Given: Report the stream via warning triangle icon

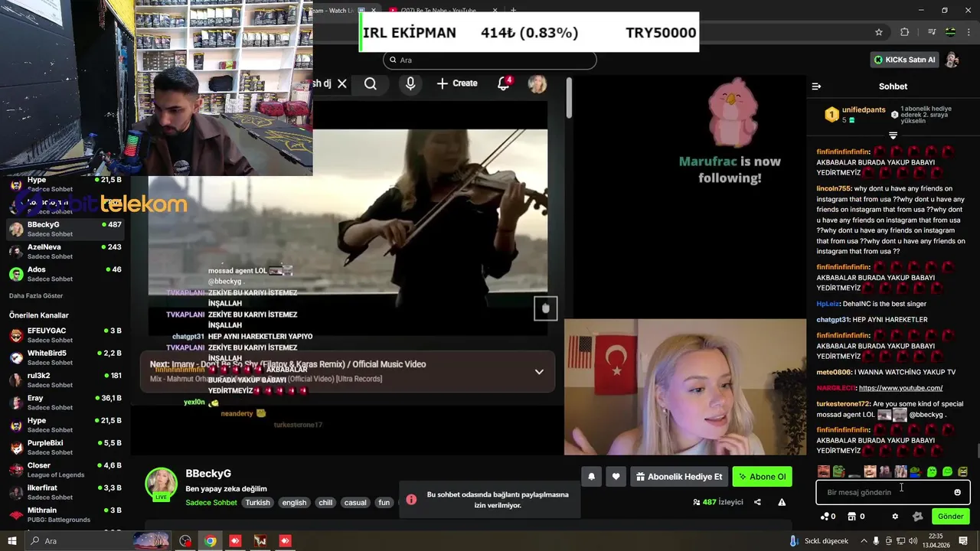Looking at the screenshot, I should [782, 502].
